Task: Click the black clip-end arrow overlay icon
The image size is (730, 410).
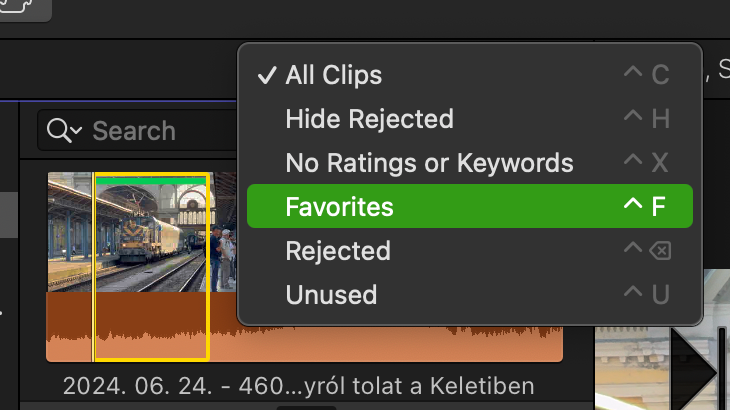Action: tap(694, 372)
